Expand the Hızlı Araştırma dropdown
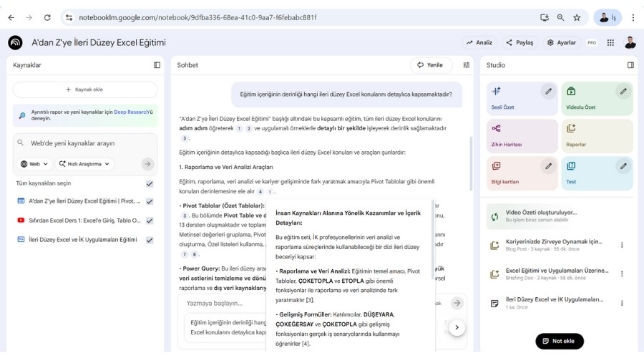Image resolution: width=644 pixels, height=358 pixels. pos(84,164)
